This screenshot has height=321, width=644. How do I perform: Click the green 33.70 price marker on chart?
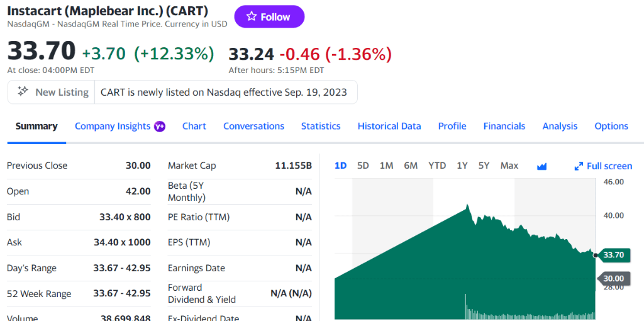pyautogui.click(x=613, y=255)
